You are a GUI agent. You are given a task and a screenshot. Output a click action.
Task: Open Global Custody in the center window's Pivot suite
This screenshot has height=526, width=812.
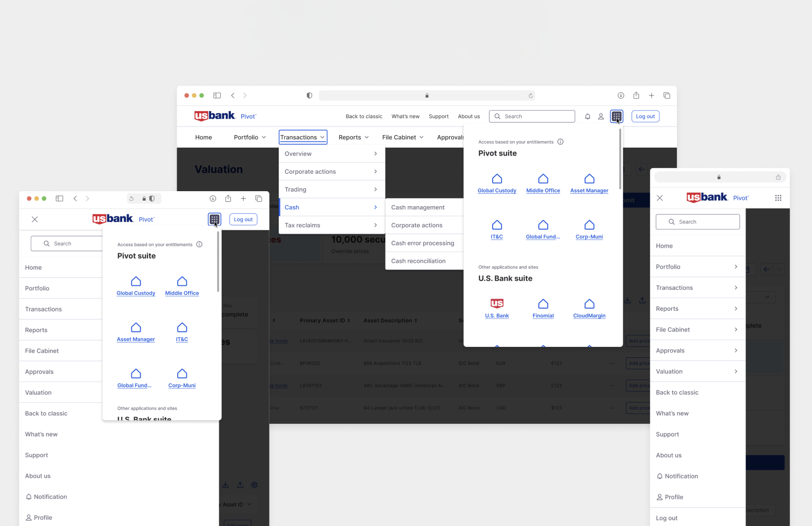click(x=497, y=184)
